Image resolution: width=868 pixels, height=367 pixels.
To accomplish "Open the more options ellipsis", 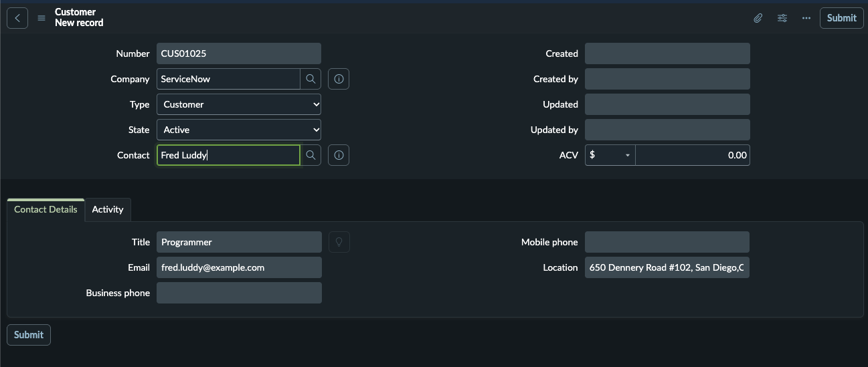I will pos(806,18).
